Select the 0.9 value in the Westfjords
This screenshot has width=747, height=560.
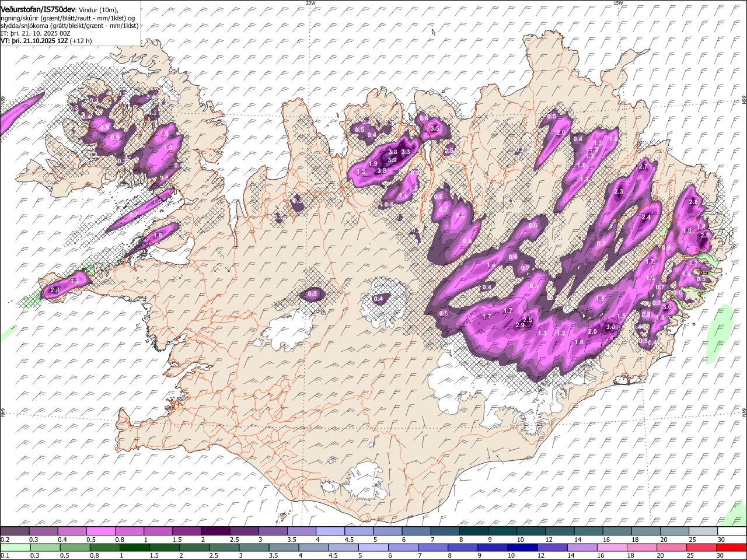(x=115, y=138)
